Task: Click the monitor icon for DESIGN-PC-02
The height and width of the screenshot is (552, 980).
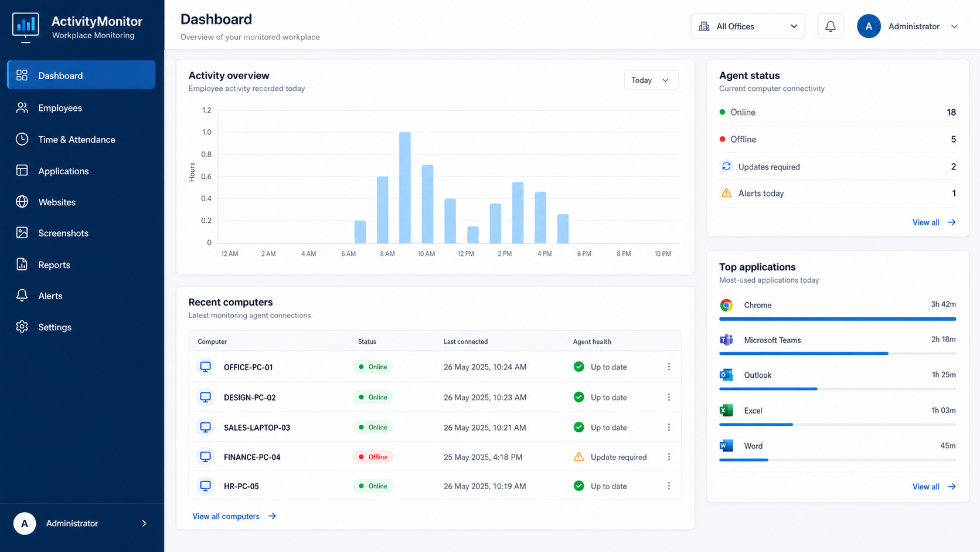Action: click(206, 397)
